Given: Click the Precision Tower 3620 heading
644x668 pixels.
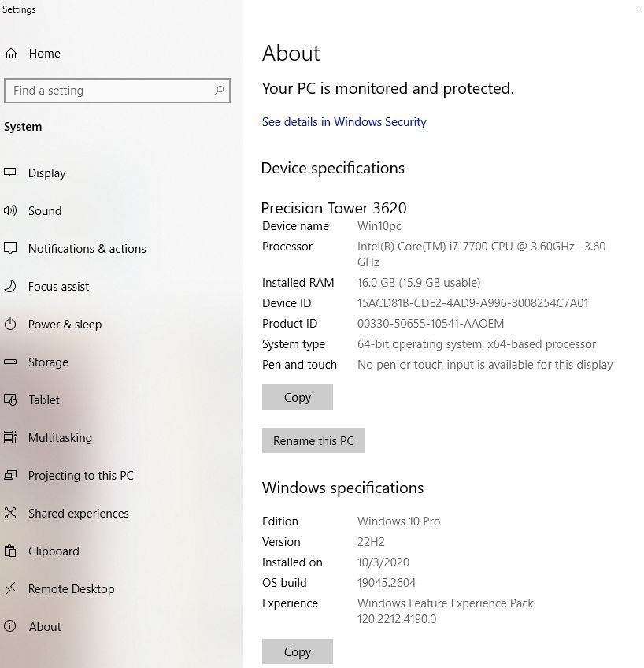Looking at the screenshot, I should [334, 208].
